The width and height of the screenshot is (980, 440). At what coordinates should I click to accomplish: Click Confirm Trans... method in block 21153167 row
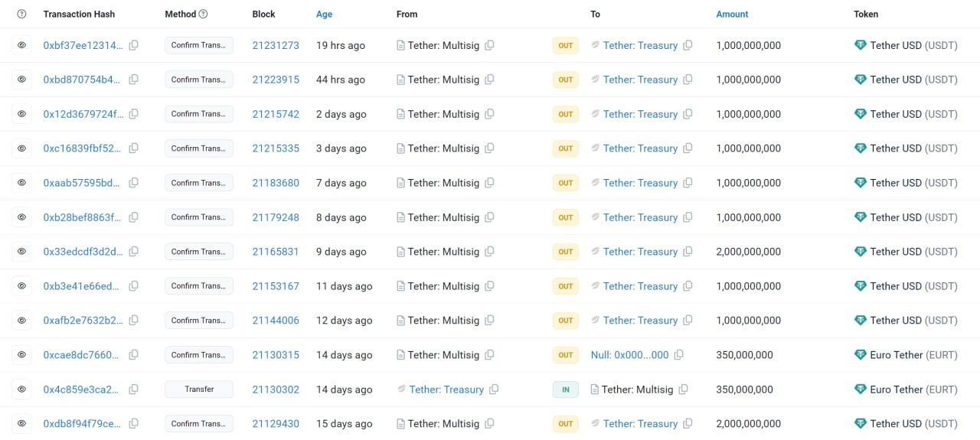point(199,286)
